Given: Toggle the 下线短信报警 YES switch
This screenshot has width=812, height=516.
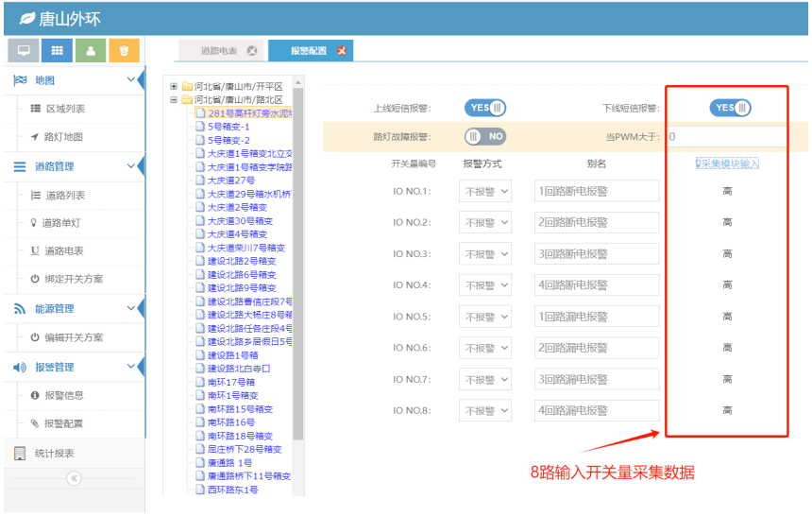Looking at the screenshot, I should point(730,108).
